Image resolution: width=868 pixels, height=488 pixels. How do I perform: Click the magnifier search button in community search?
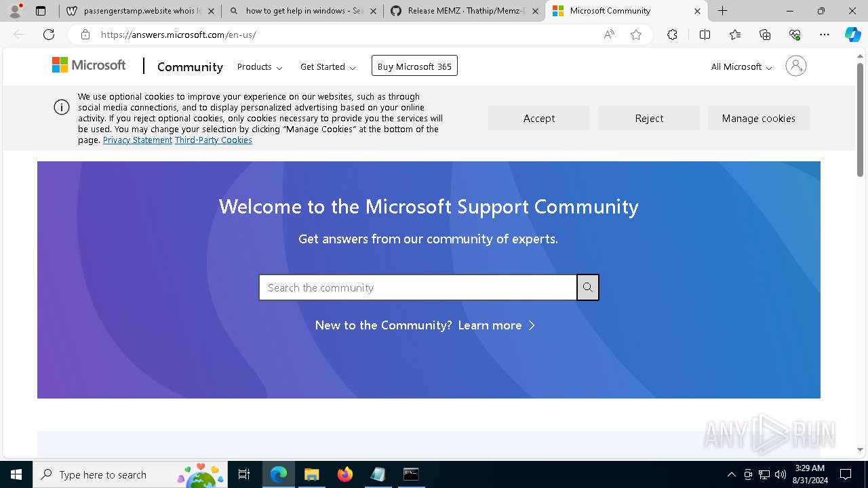point(588,287)
